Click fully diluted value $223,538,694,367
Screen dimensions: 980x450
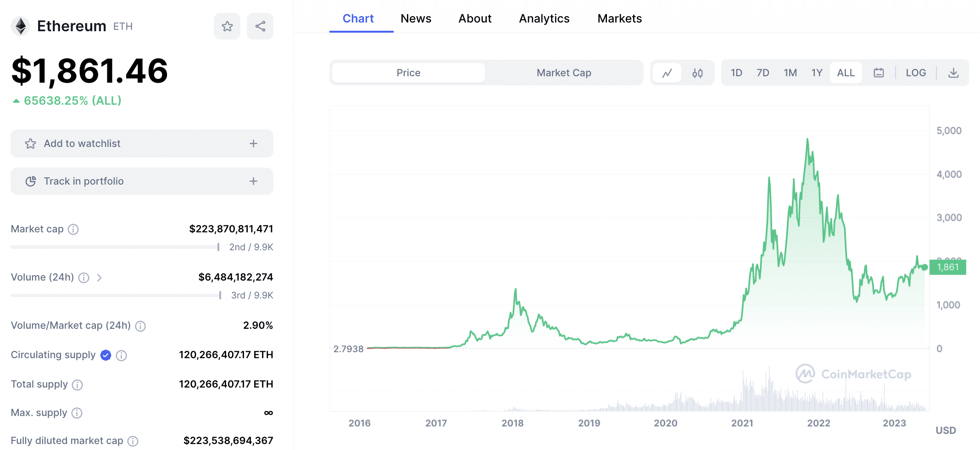pyautogui.click(x=228, y=441)
